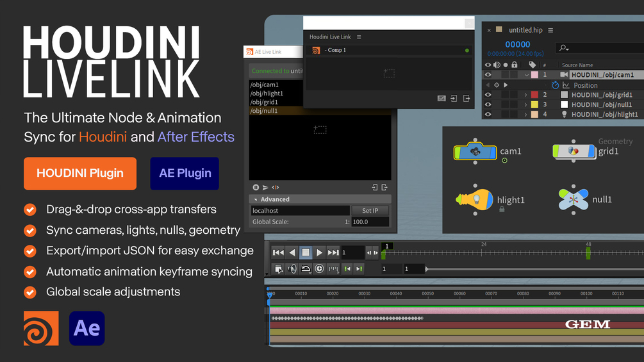Click the solo dot column header icon

(506, 65)
